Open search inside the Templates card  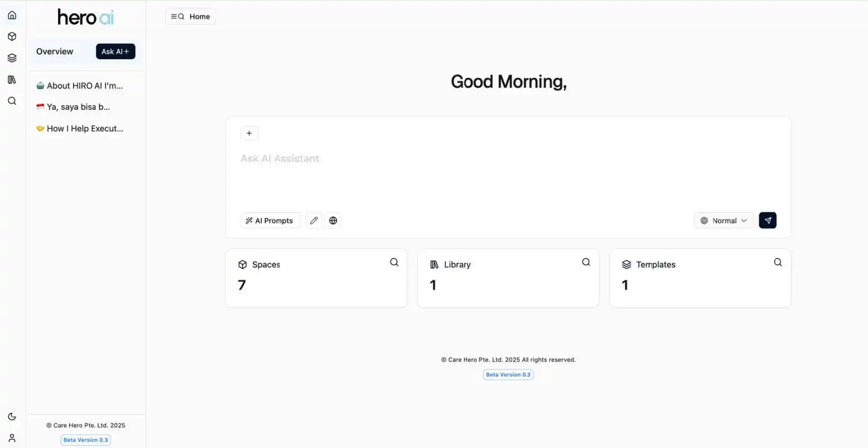tap(778, 262)
